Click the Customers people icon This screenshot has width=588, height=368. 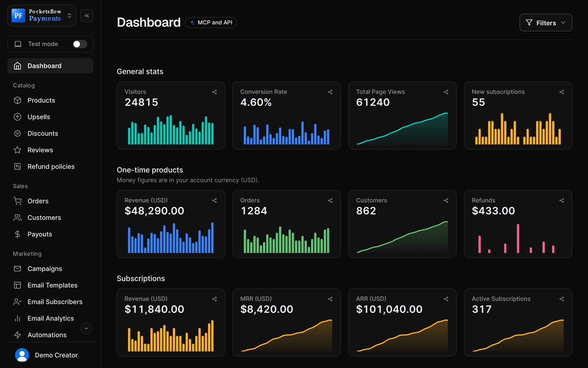[x=18, y=218]
